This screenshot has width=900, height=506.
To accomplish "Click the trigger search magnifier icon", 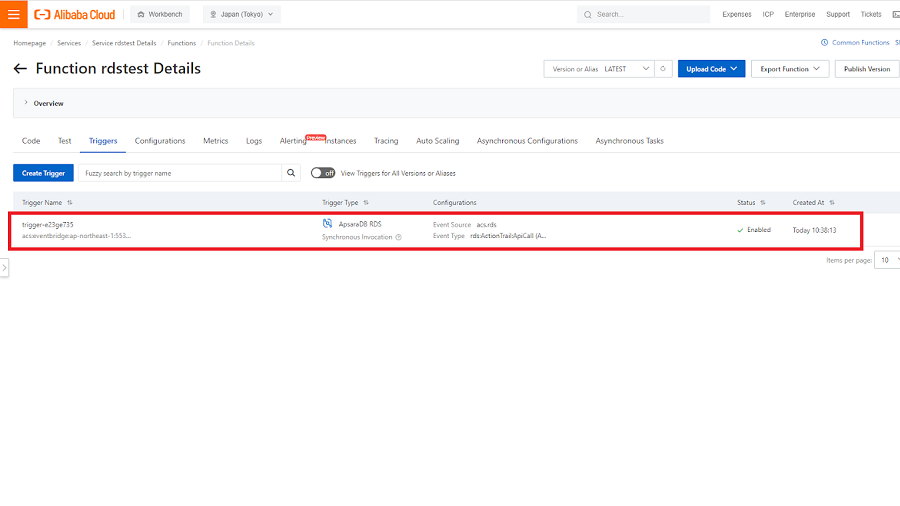I will click(291, 173).
